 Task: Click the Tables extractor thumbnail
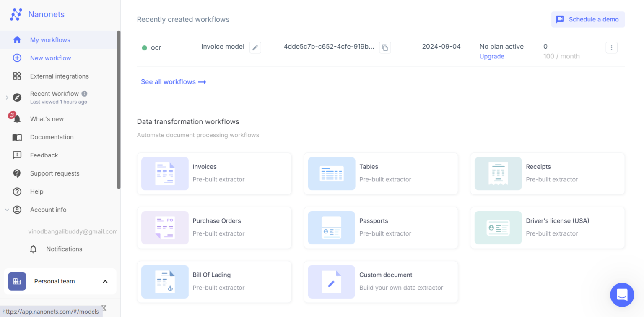pos(332,173)
